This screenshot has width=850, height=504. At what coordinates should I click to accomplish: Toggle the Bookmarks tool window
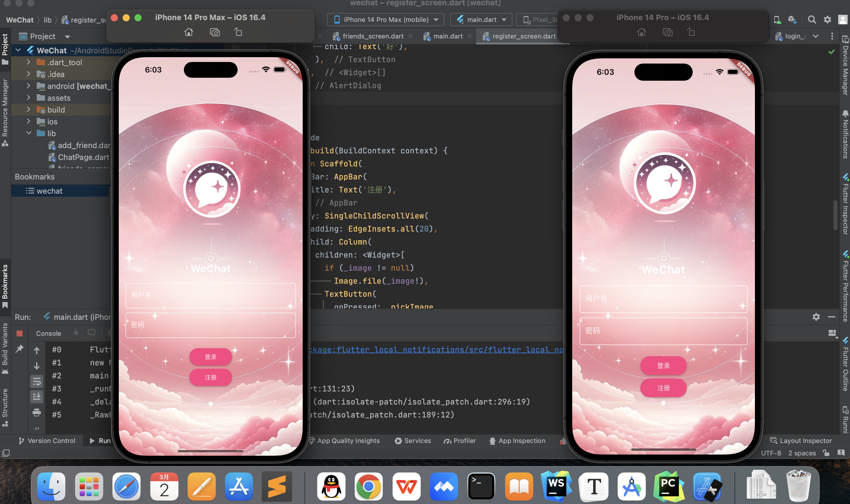coord(5,285)
